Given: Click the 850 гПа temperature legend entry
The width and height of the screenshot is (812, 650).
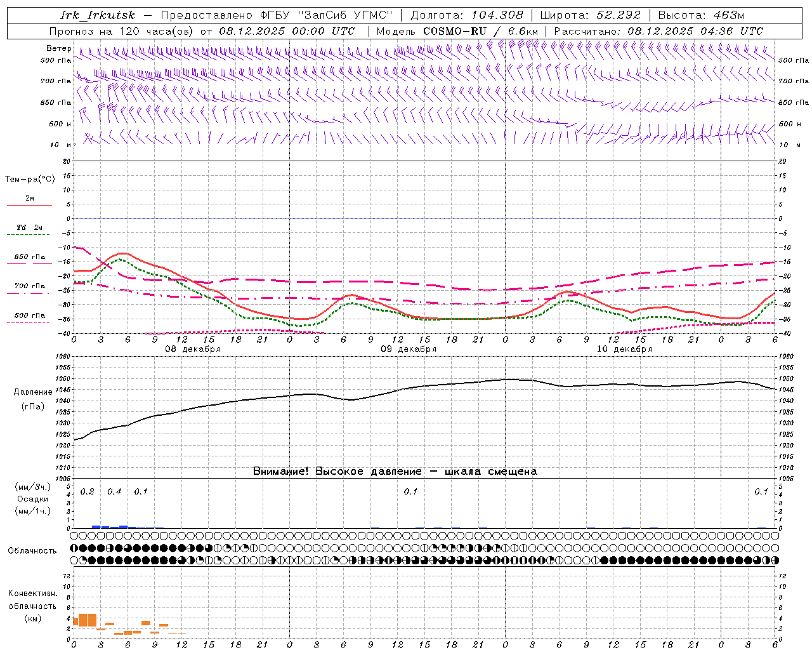Looking at the screenshot, I should click(29, 257).
